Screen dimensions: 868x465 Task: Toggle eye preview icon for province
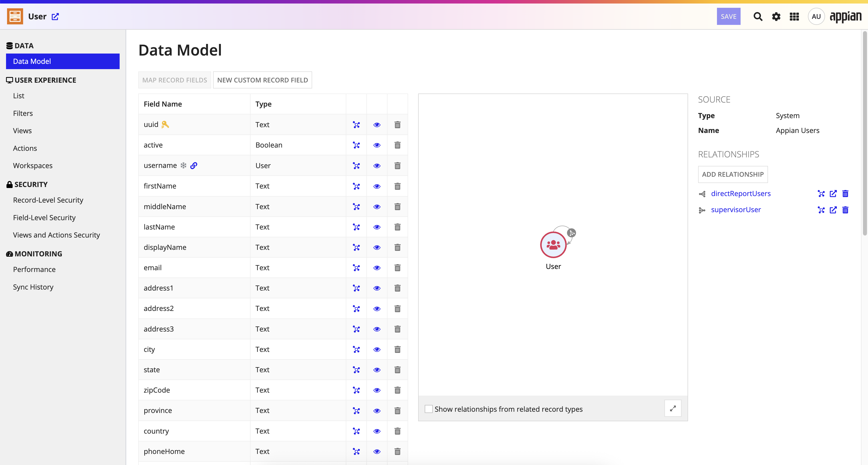(377, 411)
